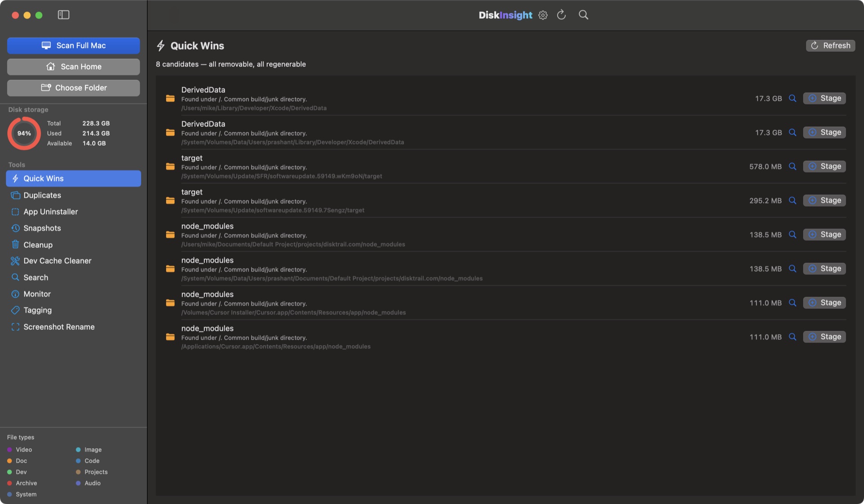
Task: Stage prashant's DerivedData folder
Action: (824, 132)
